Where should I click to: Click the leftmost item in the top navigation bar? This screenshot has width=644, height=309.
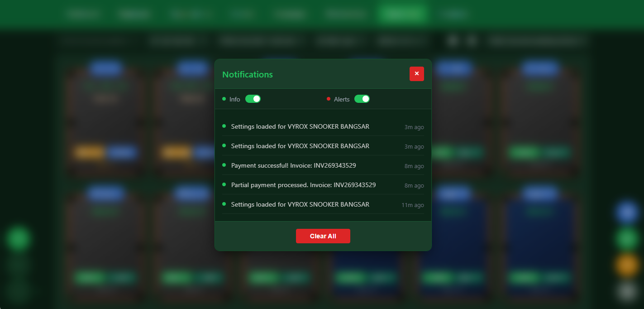tap(83, 13)
